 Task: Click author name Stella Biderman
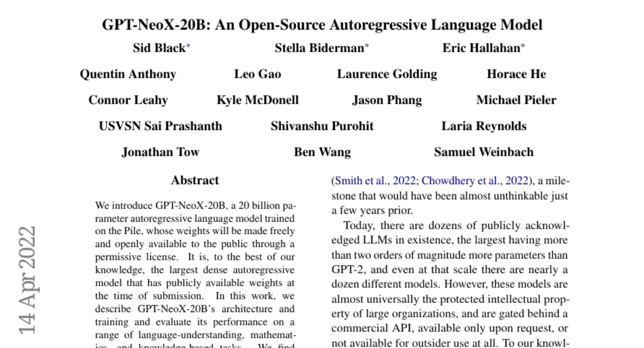tap(319, 48)
